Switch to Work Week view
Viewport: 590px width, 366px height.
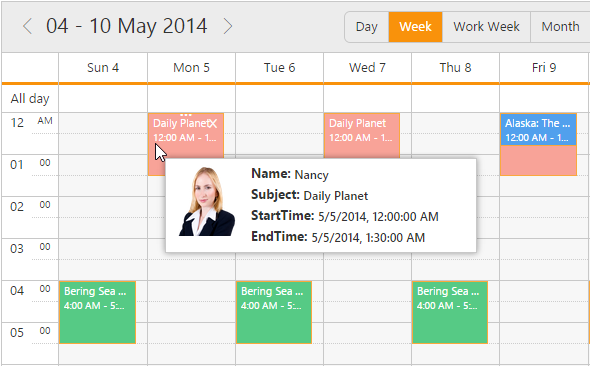pos(486,27)
